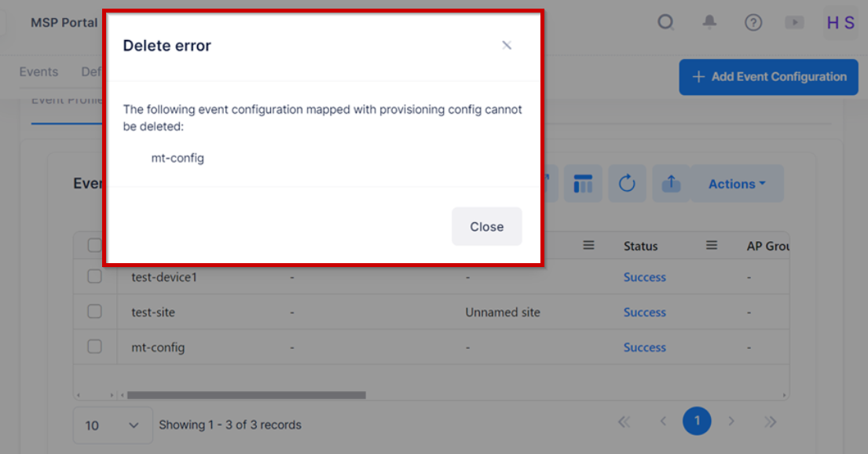The image size is (868, 454).
Task: Click Add Event Configuration button
Action: [x=768, y=77]
